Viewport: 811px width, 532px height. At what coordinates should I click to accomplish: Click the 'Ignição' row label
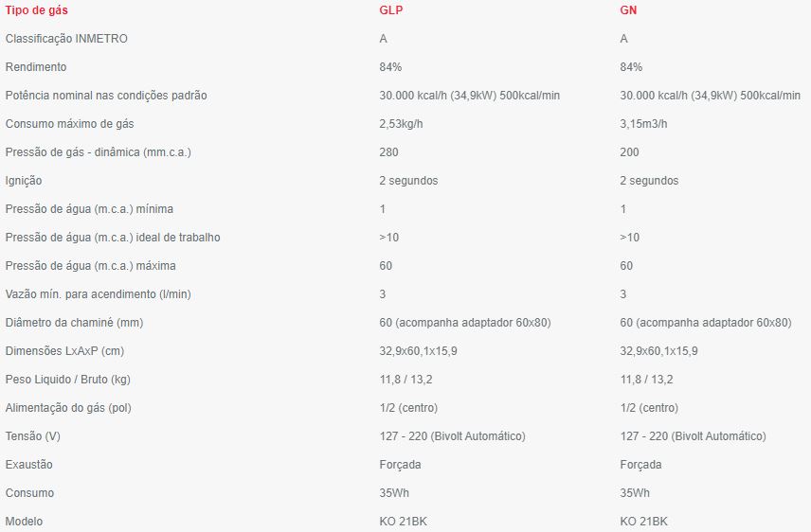pyautogui.click(x=24, y=181)
